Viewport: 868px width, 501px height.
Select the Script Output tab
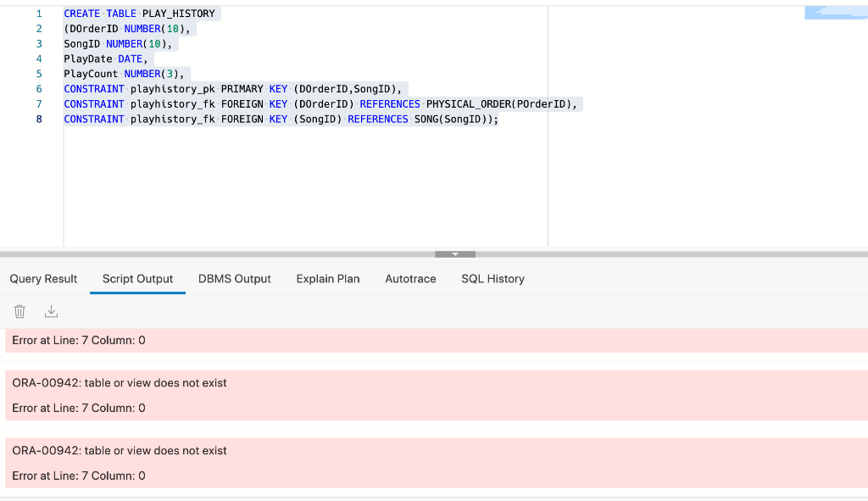(137, 279)
